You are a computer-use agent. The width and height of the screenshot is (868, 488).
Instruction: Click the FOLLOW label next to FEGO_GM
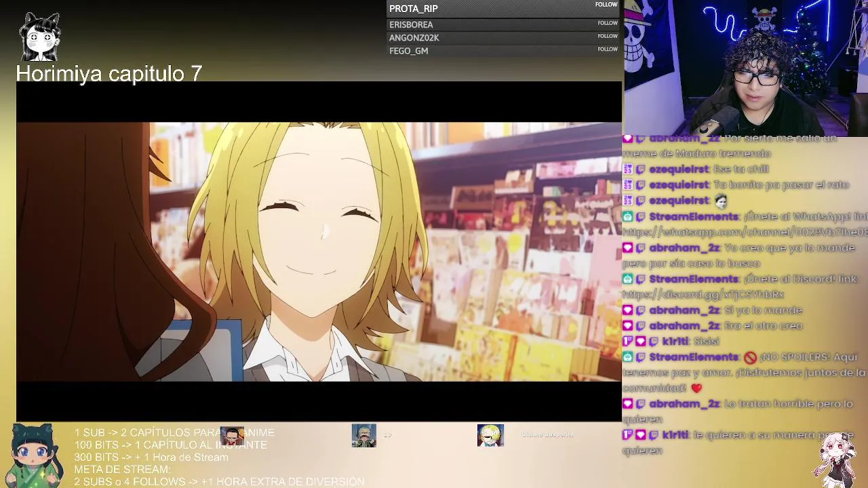pos(608,49)
